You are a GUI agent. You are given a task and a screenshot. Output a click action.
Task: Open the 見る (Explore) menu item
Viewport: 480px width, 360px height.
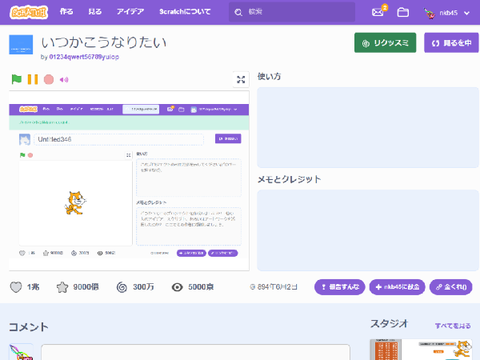click(x=95, y=12)
